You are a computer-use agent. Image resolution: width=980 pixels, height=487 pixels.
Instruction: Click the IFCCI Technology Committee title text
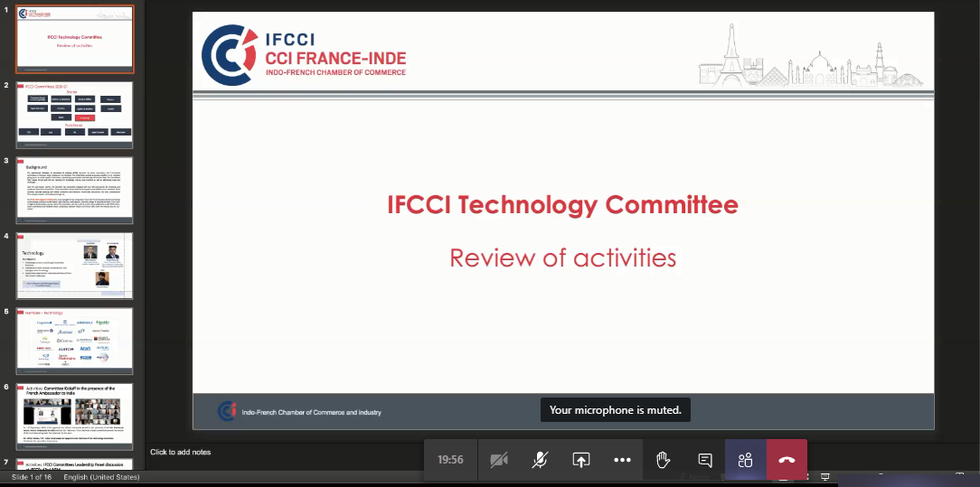pos(562,205)
